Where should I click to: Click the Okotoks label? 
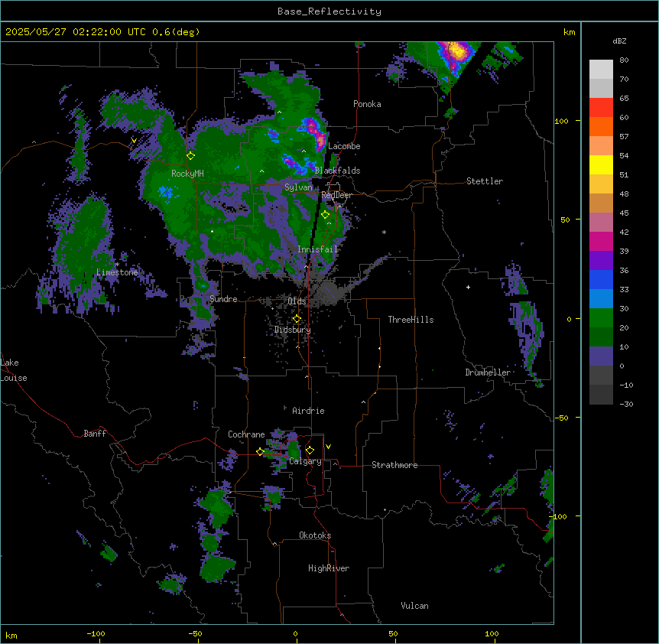315,535
